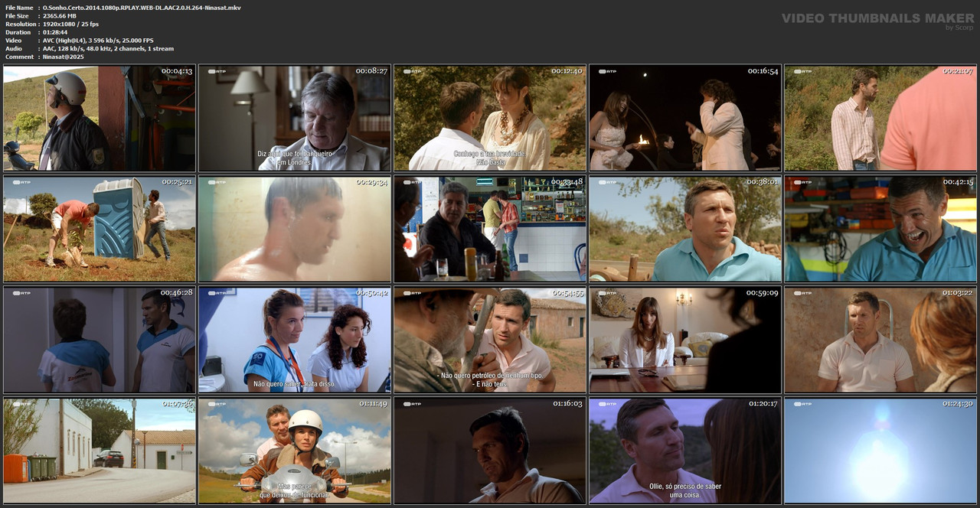Click the RTP logo on the 00:16:54 thumbnail
The image size is (980, 508).
coord(606,71)
